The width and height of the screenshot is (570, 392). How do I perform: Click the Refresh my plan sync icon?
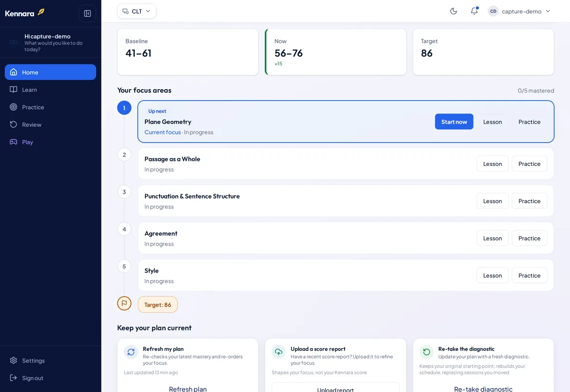(131, 352)
